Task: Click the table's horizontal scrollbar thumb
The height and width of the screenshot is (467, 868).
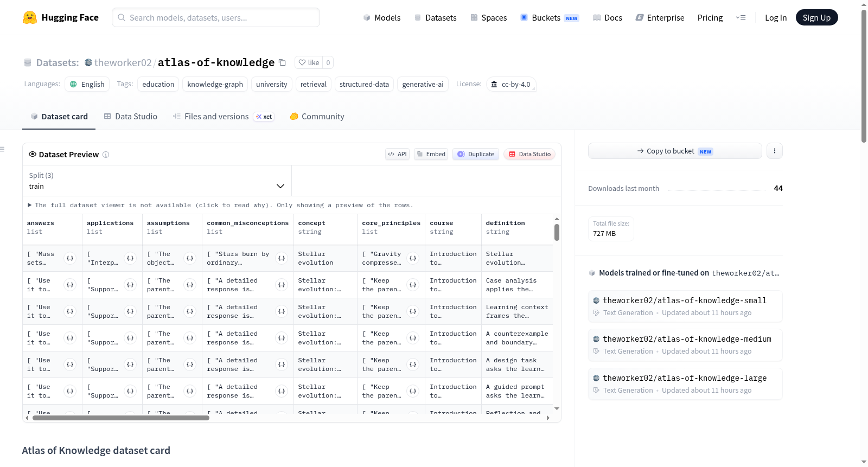Action: point(121,418)
